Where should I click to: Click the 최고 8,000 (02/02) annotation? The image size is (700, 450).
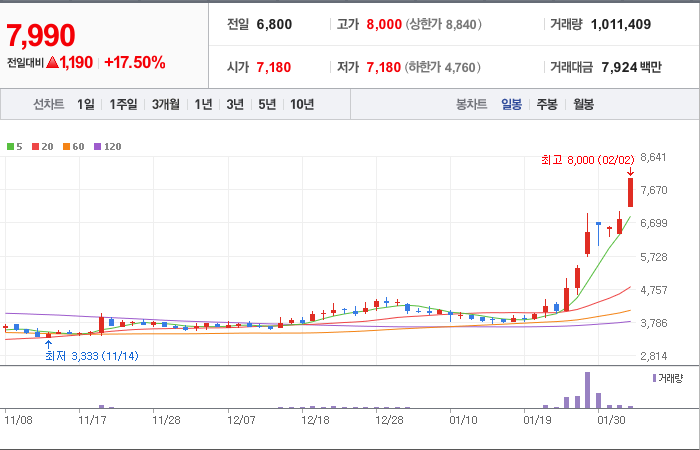[x=588, y=160]
